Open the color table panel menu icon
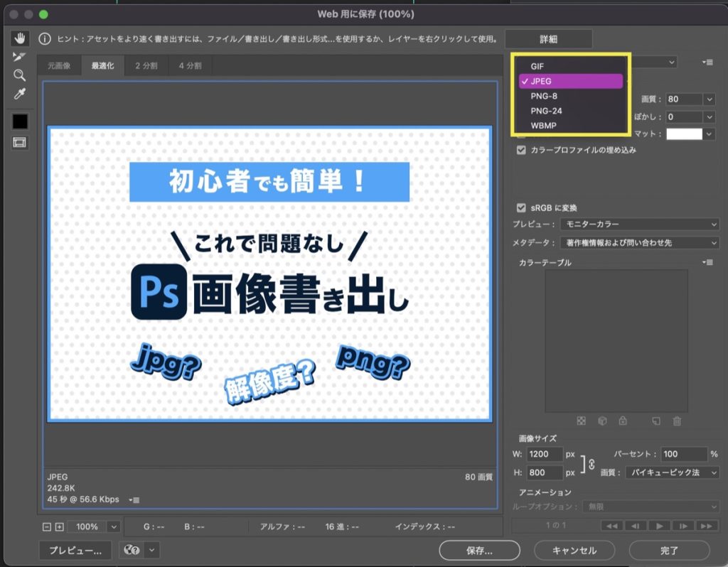The image size is (728, 567). (x=707, y=262)
